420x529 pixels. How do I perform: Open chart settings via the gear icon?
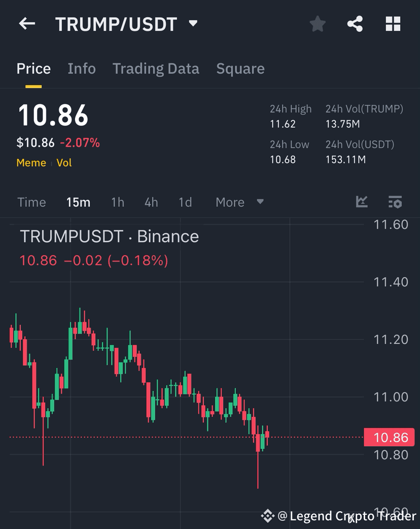click(395, 202)
